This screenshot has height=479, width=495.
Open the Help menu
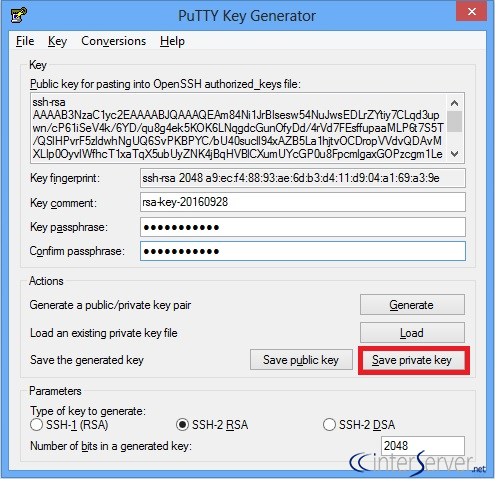pos(172,41)
